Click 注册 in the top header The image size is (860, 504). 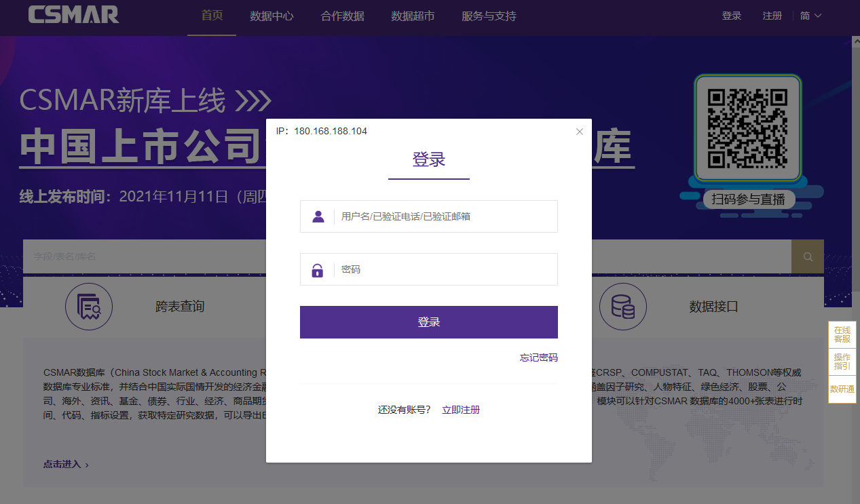click(772, 16)
